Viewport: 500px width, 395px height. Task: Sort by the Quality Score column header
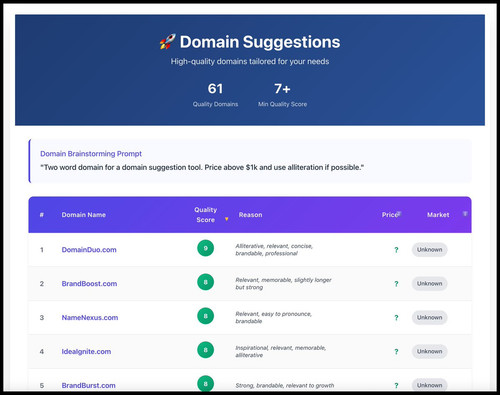coord(206,215)
